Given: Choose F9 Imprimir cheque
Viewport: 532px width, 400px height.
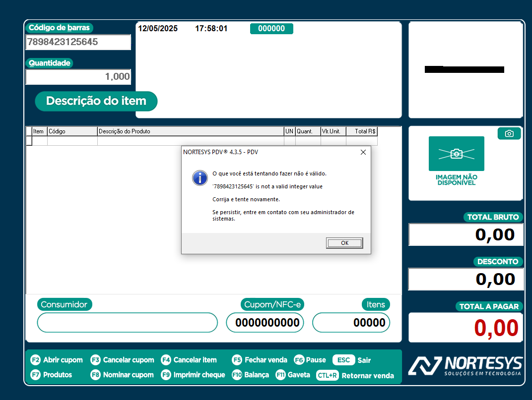Looking at the screenshot, I should (x=193, y=375).
